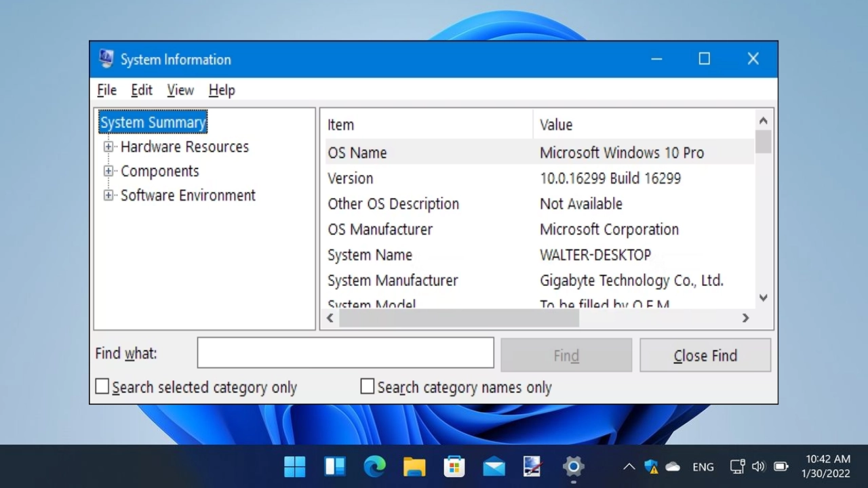Screen dimensions: 868x488
Task: Select the Software Environment label
Action: (188, 195)
